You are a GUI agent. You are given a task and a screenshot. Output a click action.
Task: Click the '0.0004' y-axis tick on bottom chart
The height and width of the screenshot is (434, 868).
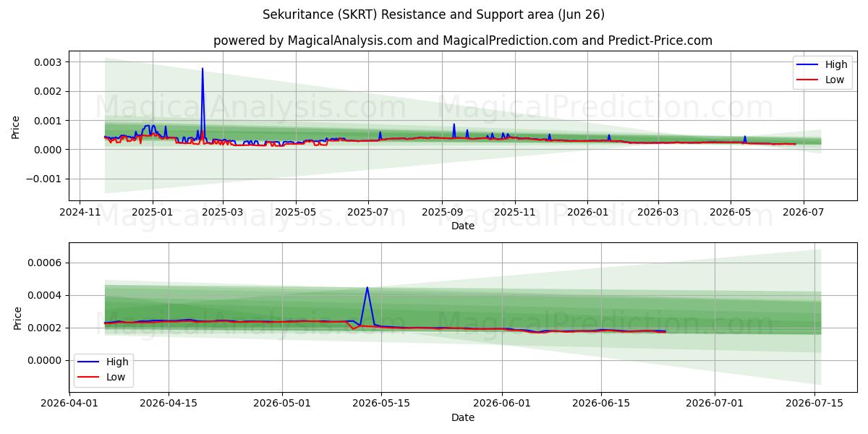(46, 295)
